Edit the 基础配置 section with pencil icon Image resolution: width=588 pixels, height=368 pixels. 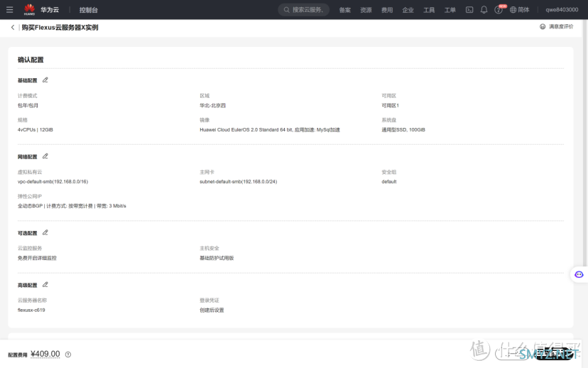(45, 80)
